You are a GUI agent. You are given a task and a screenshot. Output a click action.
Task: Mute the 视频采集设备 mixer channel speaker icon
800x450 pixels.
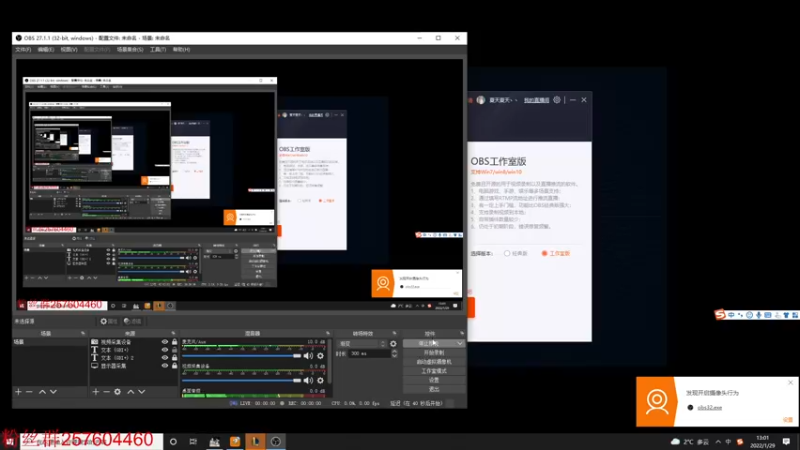[308, 380]
